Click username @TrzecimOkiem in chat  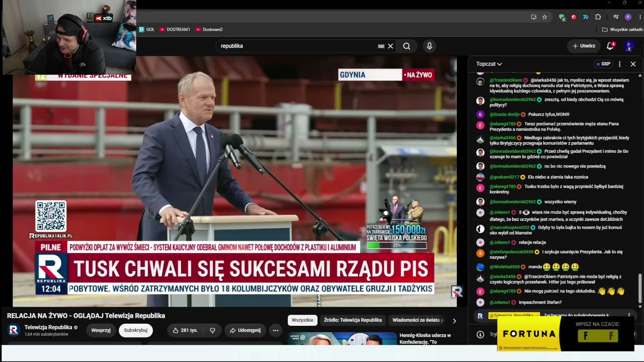pos(506,80)
